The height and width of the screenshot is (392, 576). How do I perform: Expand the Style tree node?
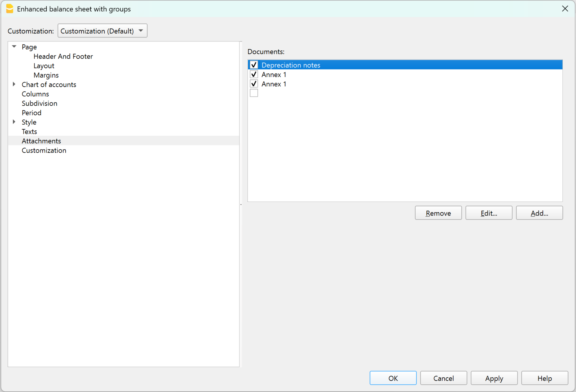tap(14, 122)
